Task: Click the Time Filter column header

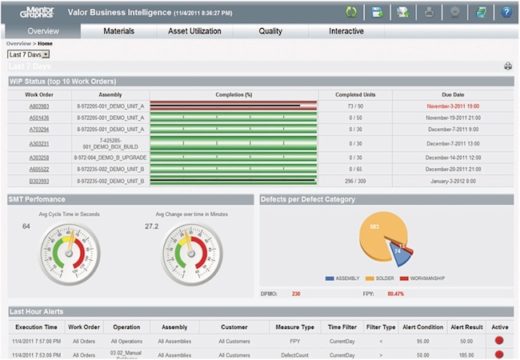Action: (342, 327)
